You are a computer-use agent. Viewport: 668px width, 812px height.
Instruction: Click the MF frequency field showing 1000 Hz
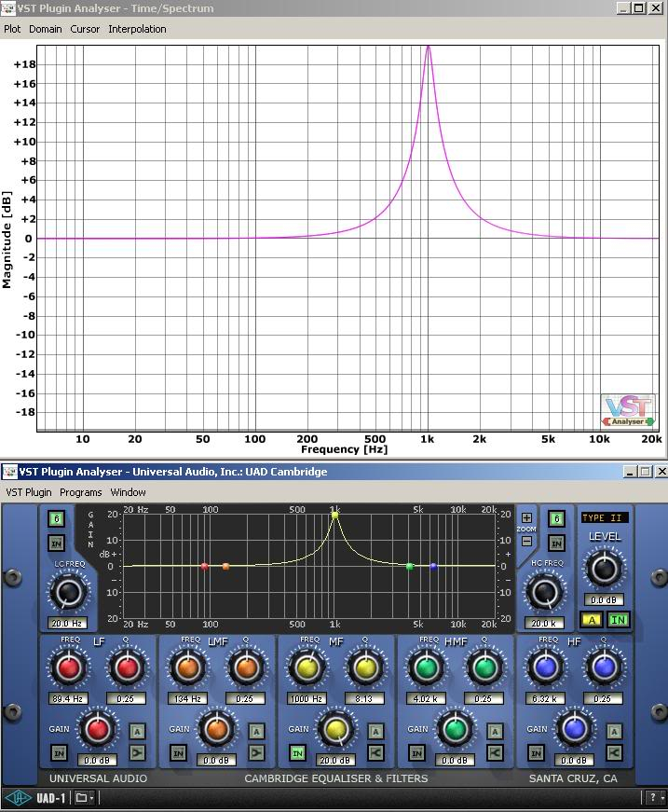tap(307, 698)
